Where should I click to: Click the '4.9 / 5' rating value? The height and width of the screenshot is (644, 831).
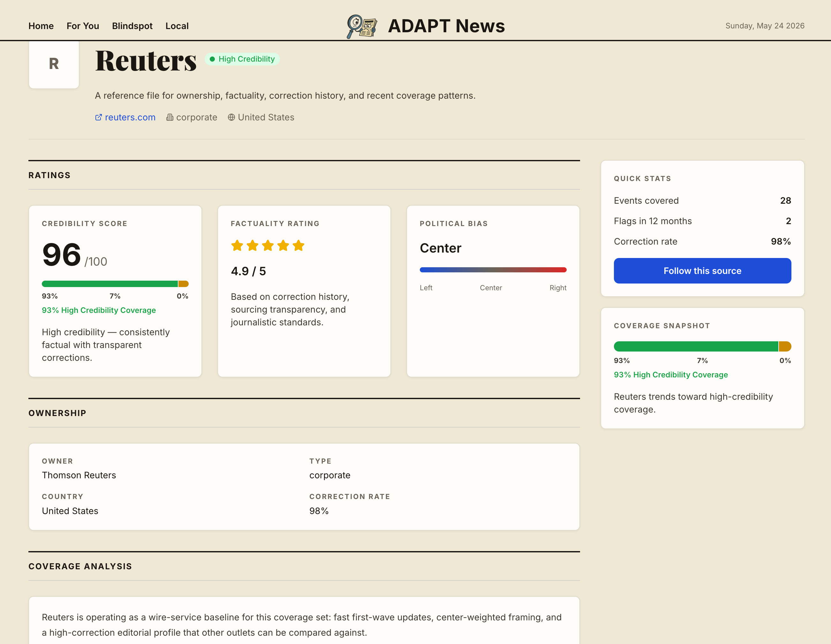click(x=248, y=271)
